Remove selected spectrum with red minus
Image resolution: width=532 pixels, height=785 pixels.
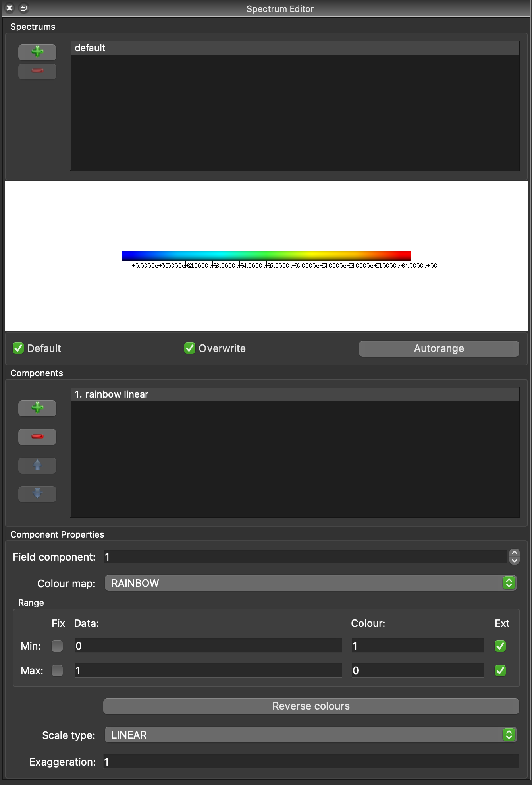[37, 71]
